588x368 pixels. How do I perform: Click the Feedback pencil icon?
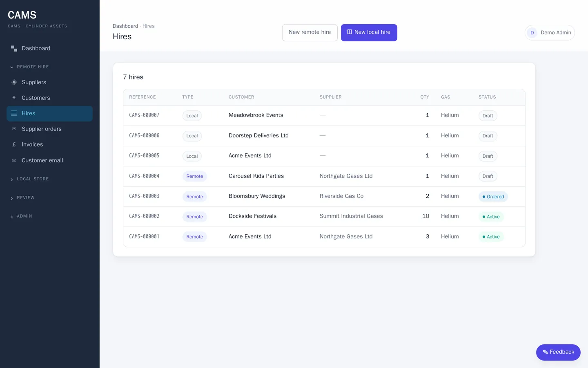tap(546, 352)
